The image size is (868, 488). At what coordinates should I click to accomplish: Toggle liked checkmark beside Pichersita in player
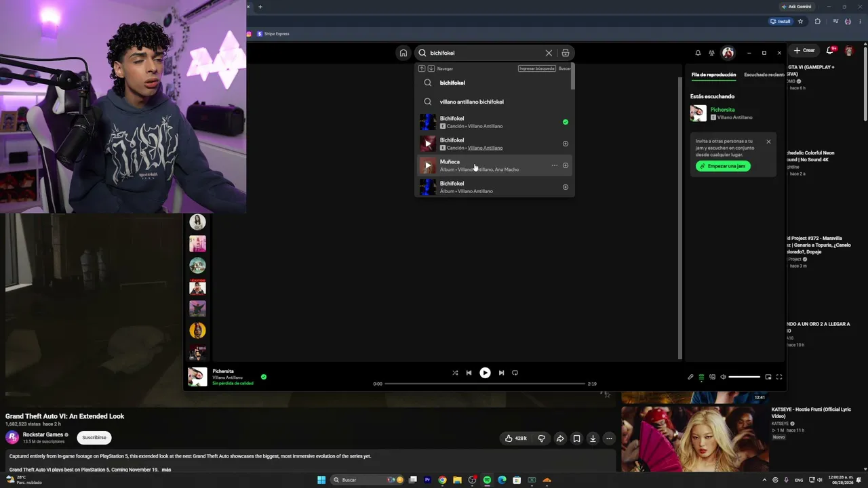264,377
